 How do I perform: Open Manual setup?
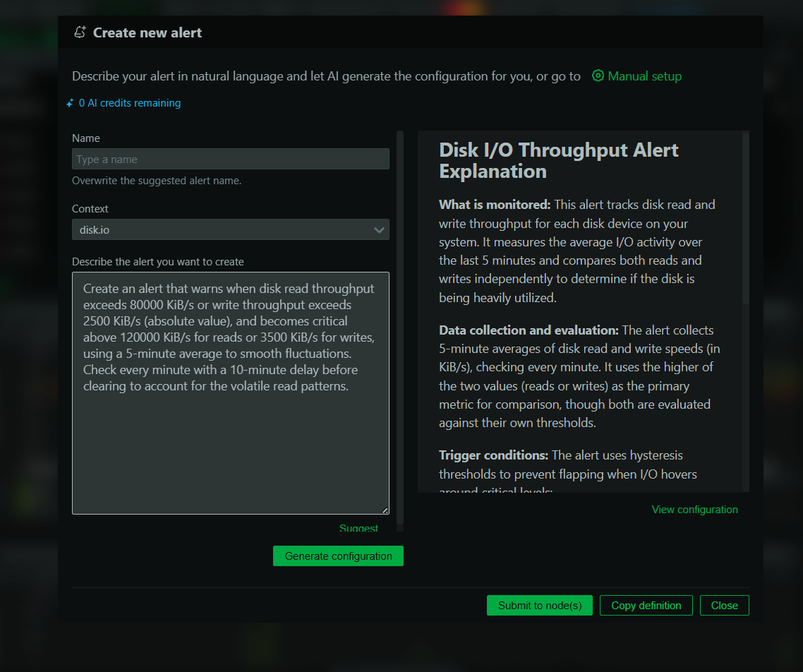(x=643, y=76)
